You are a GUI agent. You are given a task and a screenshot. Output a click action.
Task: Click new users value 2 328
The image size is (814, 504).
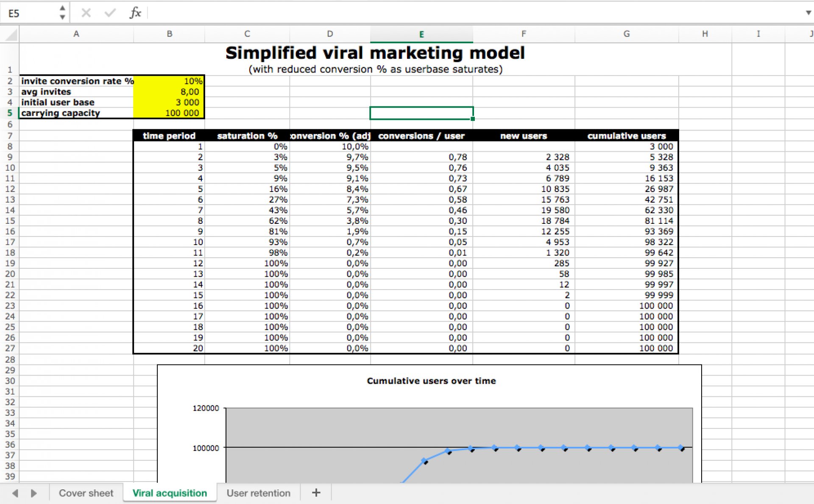click(524, 157)
